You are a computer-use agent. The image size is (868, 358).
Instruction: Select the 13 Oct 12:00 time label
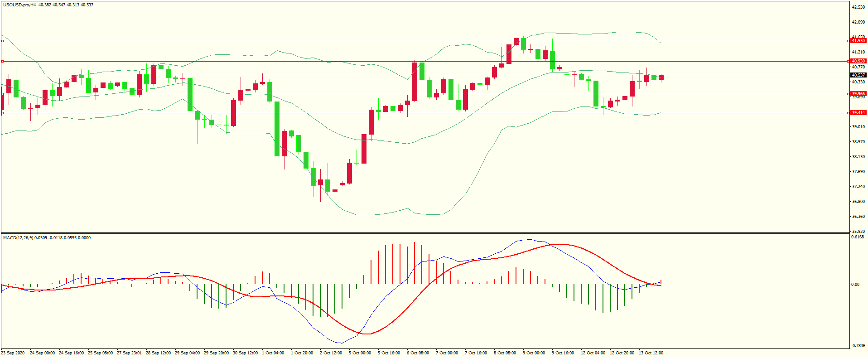(x=651, y=353)
